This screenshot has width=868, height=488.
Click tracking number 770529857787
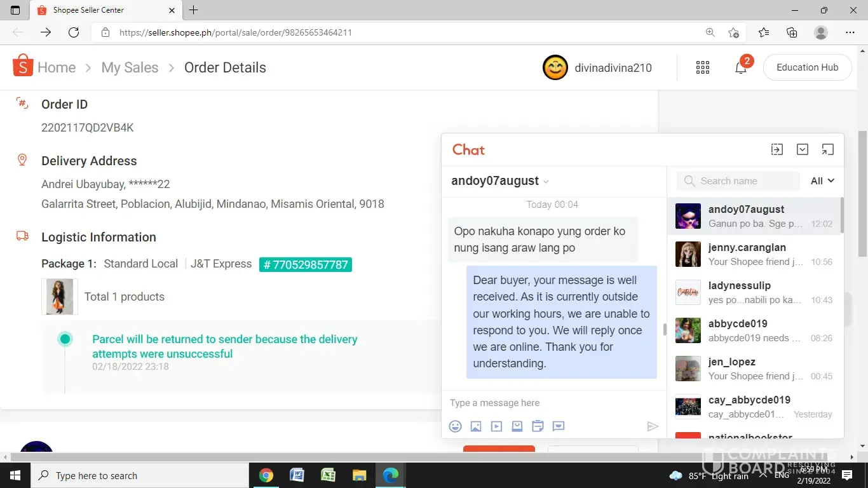[306, 264]
